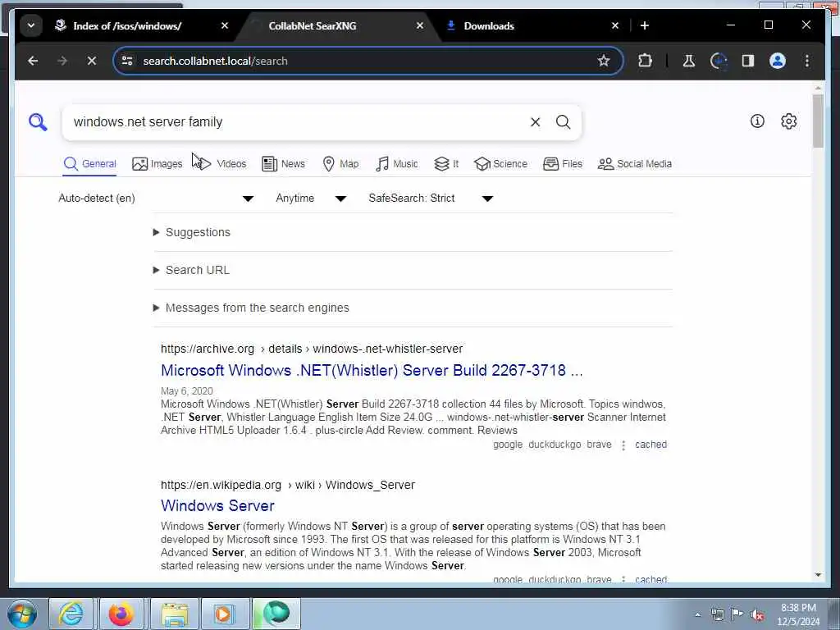
Task: Click the taskbar clock showing 8:38 PM
Action: point(798,614)
